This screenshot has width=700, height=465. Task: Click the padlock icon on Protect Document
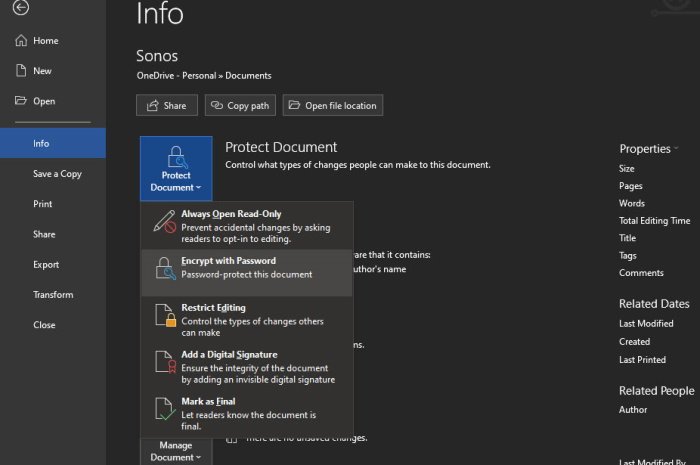tap(176, 157)
